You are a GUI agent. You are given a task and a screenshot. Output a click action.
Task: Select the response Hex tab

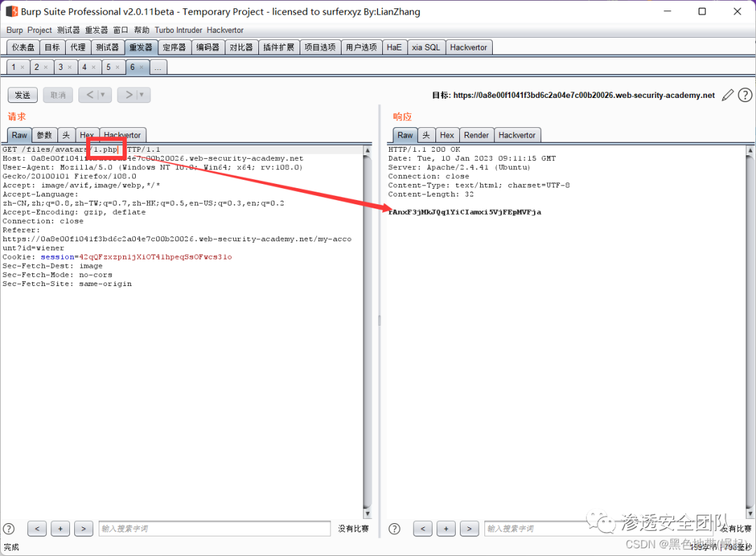(447, 136)
